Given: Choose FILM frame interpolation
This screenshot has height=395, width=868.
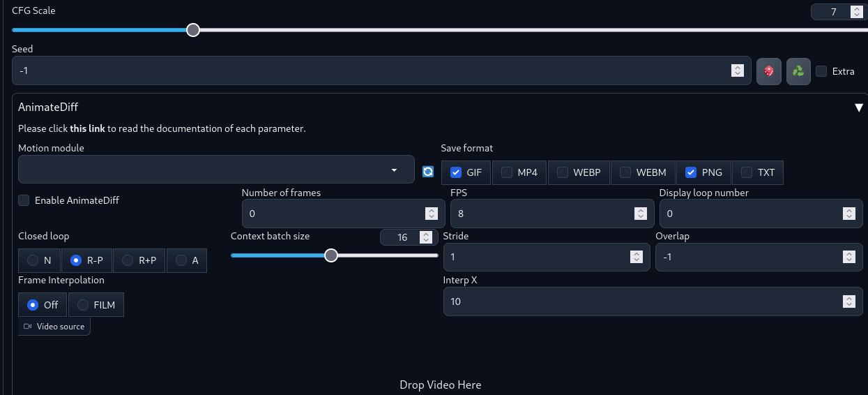Looking at the screenshot, I should coord(83,305).
